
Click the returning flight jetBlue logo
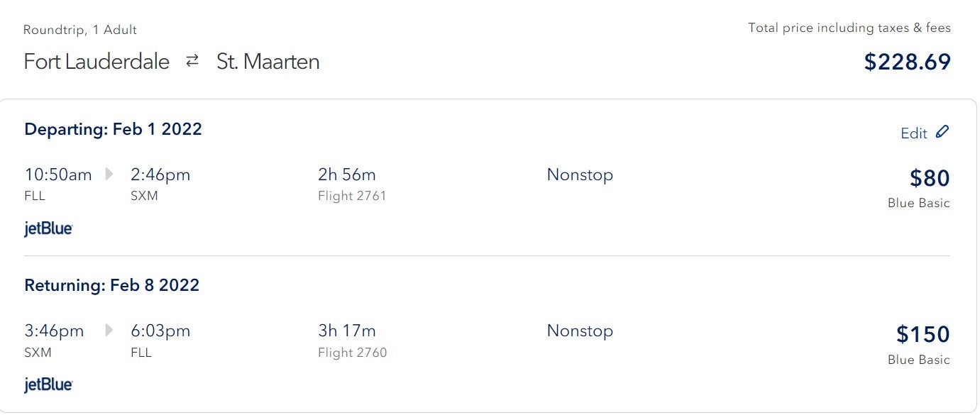(48, 385)
